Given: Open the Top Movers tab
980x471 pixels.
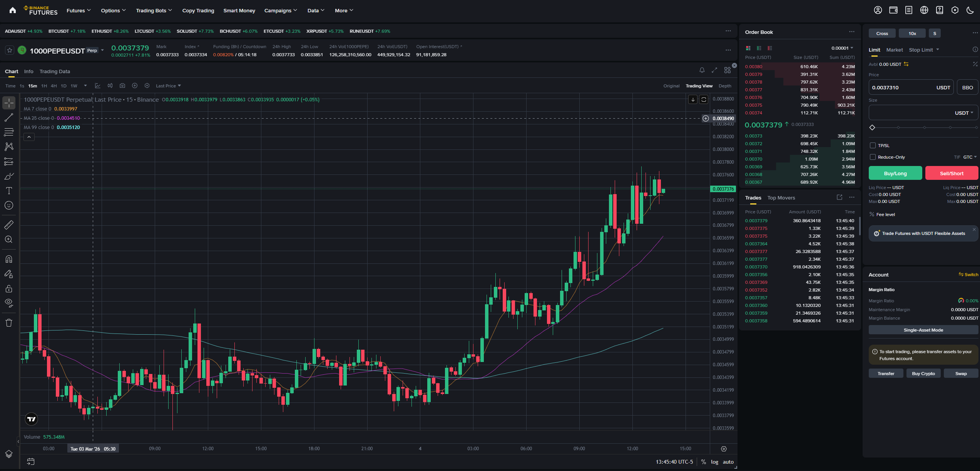Looking at the screenshot, I should [x=781, y=197].
